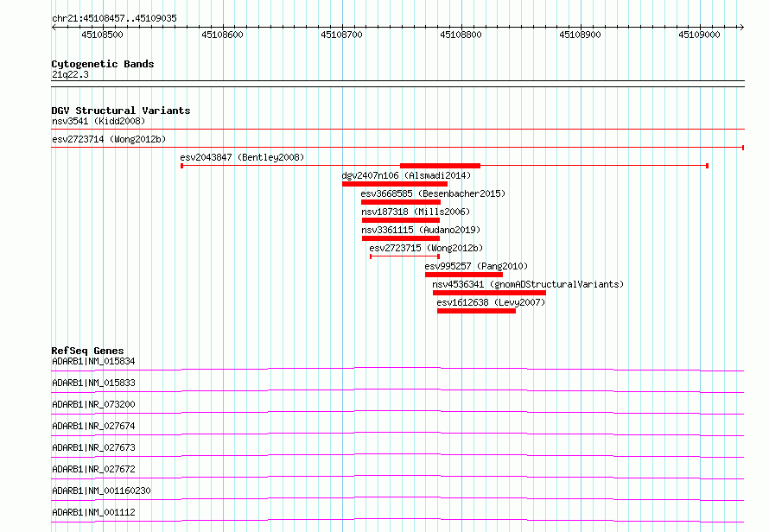Click the red bar under nsv4536341
Viewport: 769px width, 532px height.
pos(489,293)
